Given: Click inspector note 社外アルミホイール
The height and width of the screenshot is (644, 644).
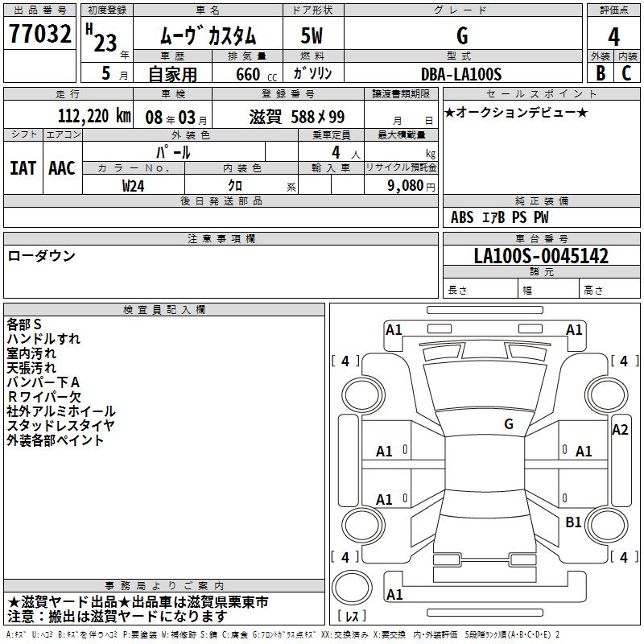Looking at the screenshot, I should pos(61,411).
